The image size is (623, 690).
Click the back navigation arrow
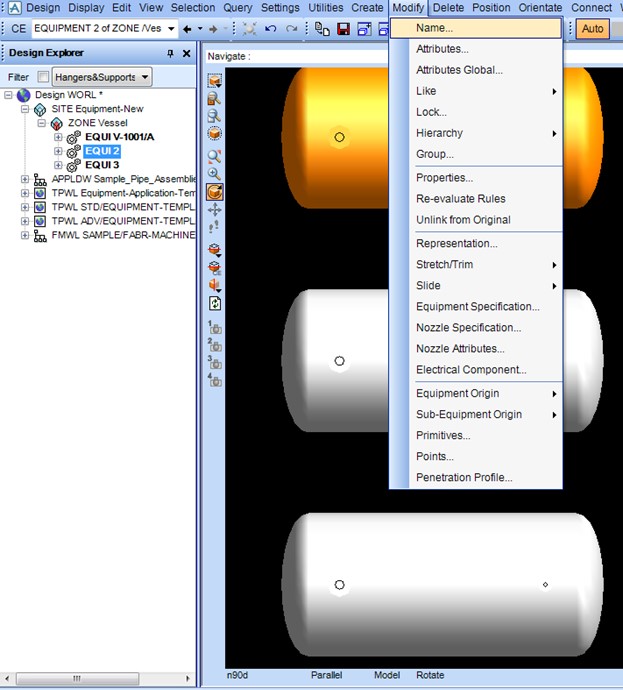(188, 29)
